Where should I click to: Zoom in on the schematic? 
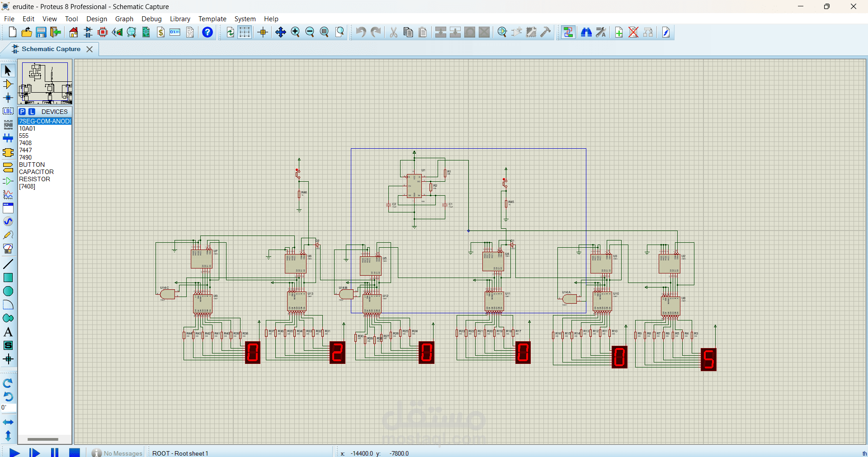295,32
